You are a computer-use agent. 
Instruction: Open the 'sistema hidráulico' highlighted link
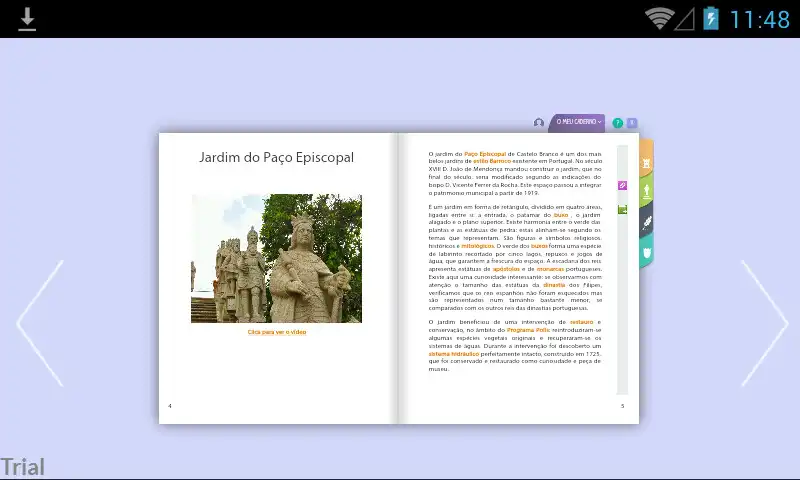pyautogui.click(x=454, y=353)
